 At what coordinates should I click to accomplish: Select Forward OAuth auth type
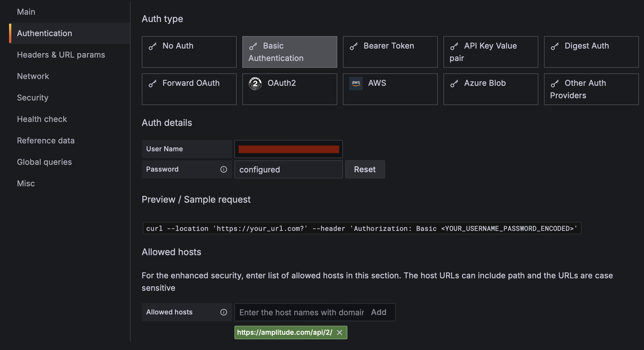pos(189,89)
